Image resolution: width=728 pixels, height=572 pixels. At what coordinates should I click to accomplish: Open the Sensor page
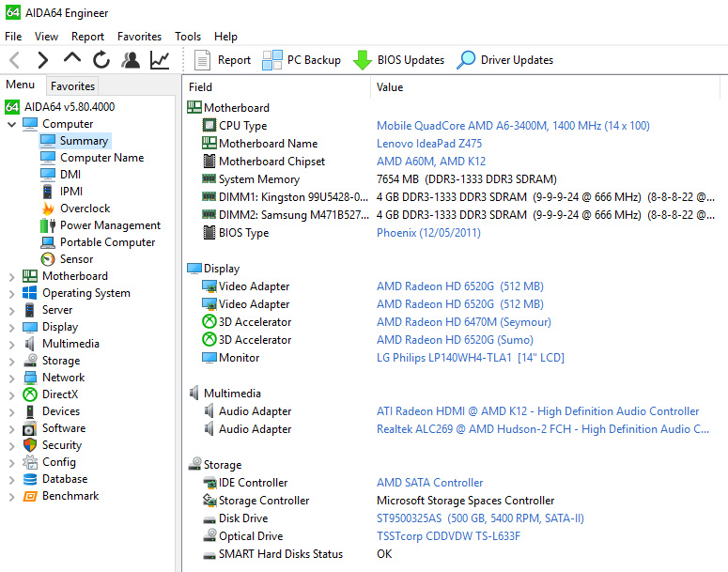[x=68, y=259]
